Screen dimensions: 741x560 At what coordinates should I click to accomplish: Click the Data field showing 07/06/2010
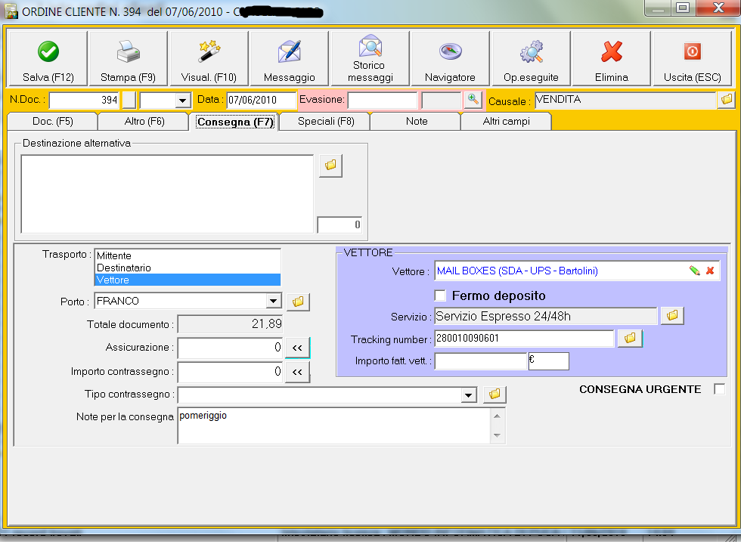pos(262,100)
